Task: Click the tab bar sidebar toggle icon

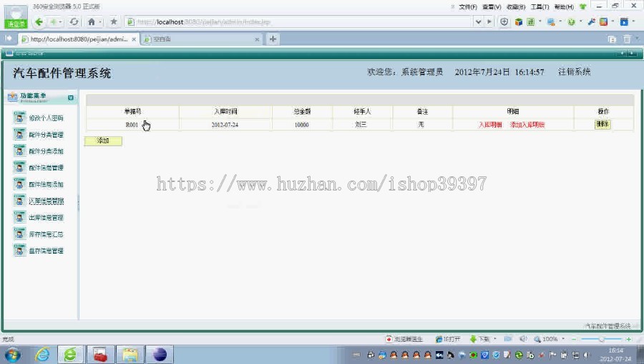Action: [8, 38]
